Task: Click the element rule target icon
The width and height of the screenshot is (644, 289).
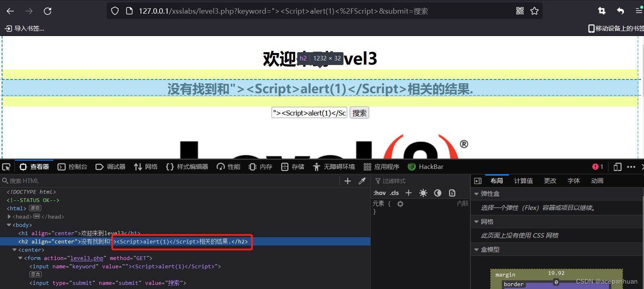Action: pyautogui.click(x=400, y=204)
